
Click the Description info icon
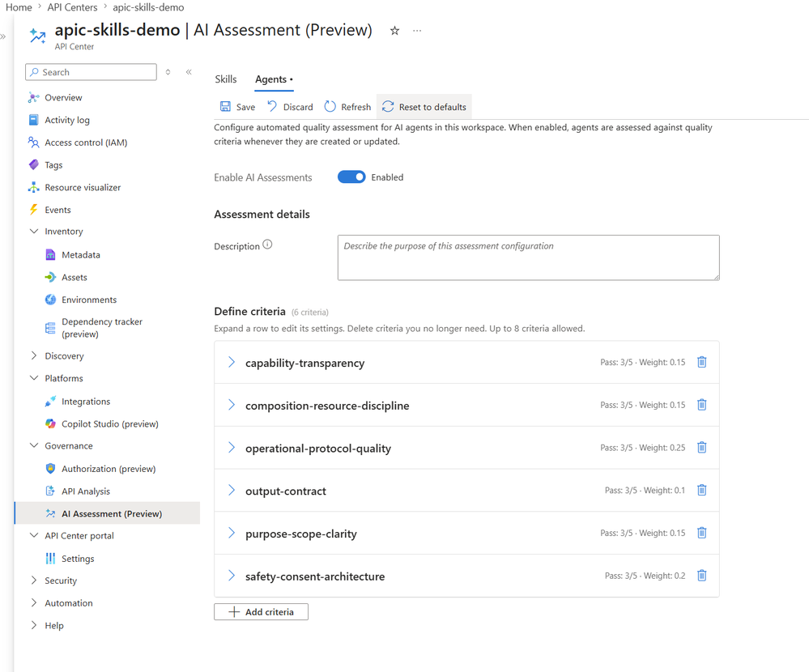pyautogui.click(x=267, y=245)
